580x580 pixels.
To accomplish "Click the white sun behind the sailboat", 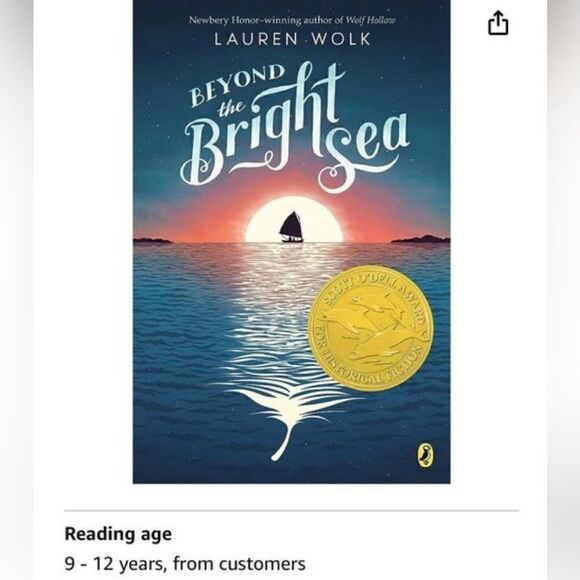I will coord(294,220).
